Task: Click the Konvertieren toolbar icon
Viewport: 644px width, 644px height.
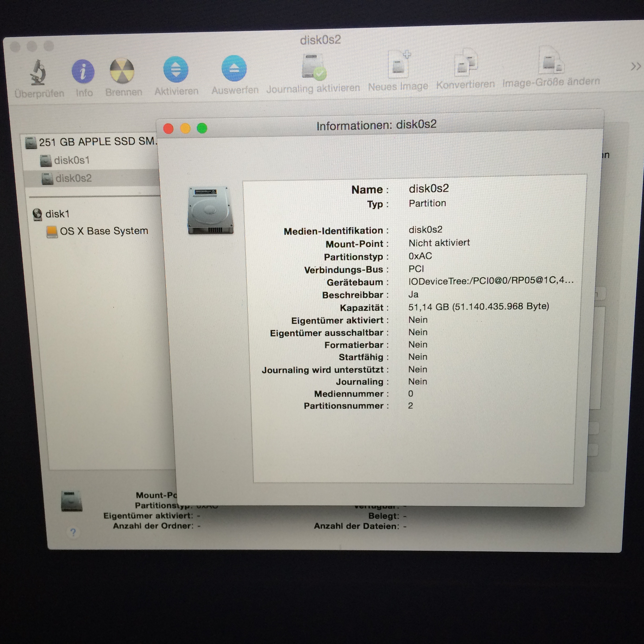Action: pos(466,63)
